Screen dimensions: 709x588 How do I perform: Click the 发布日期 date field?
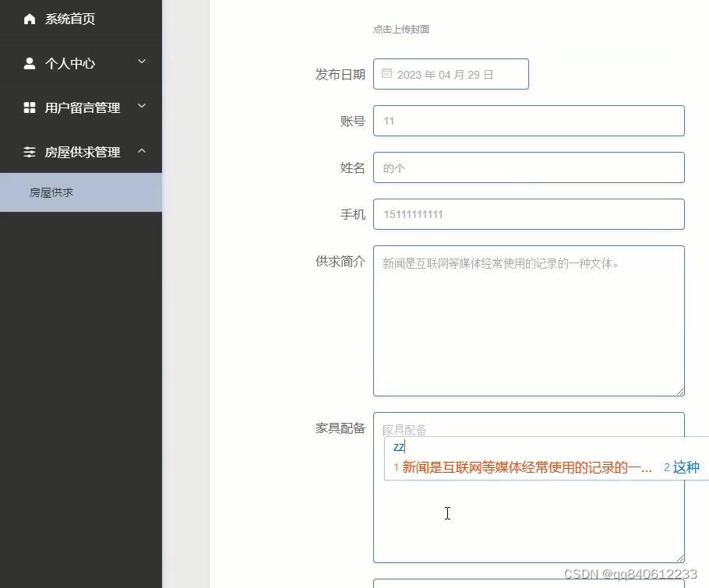pos(451,74)
